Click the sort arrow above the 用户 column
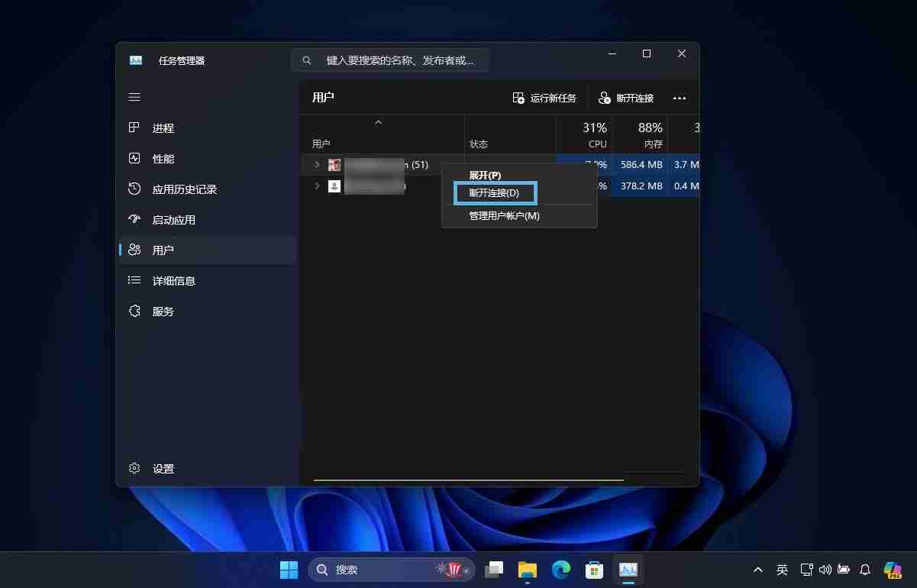The image size is (917, 588). (x=378, y=122)
